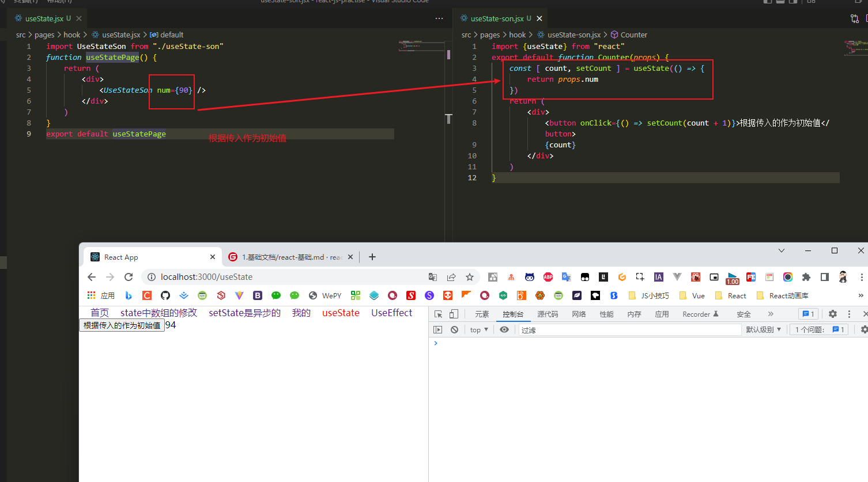Open VS Code left editor more actions menu

439,18
